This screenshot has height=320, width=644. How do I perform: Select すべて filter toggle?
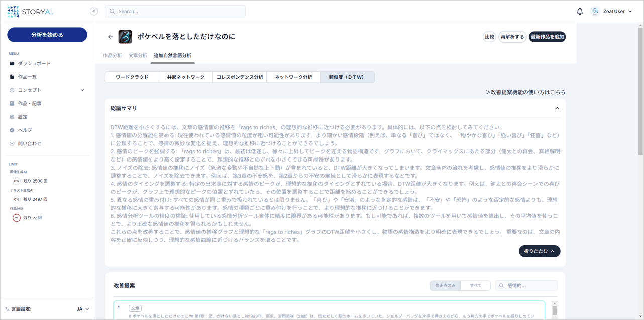tap(475, 286)
